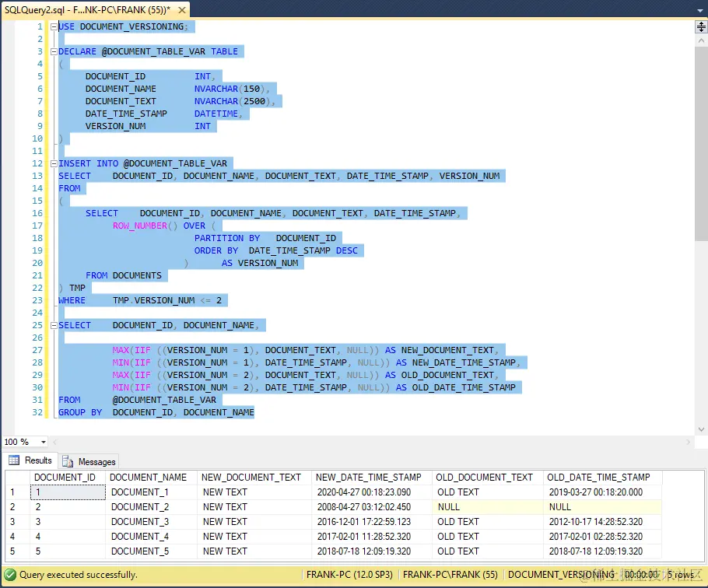Open the active files dropdown arrow
Viewport: 708px width, 588px height.
pos(700,10)
